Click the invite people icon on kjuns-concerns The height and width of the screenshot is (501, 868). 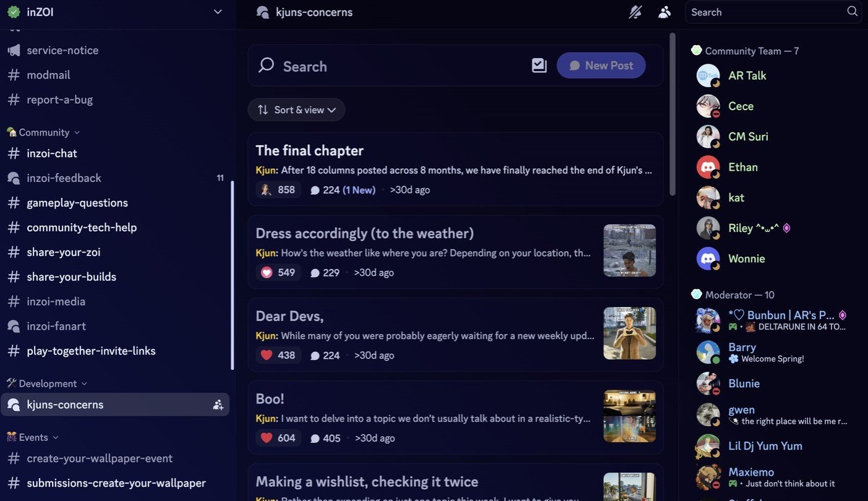pyautogui.click(x=218, y=405)
